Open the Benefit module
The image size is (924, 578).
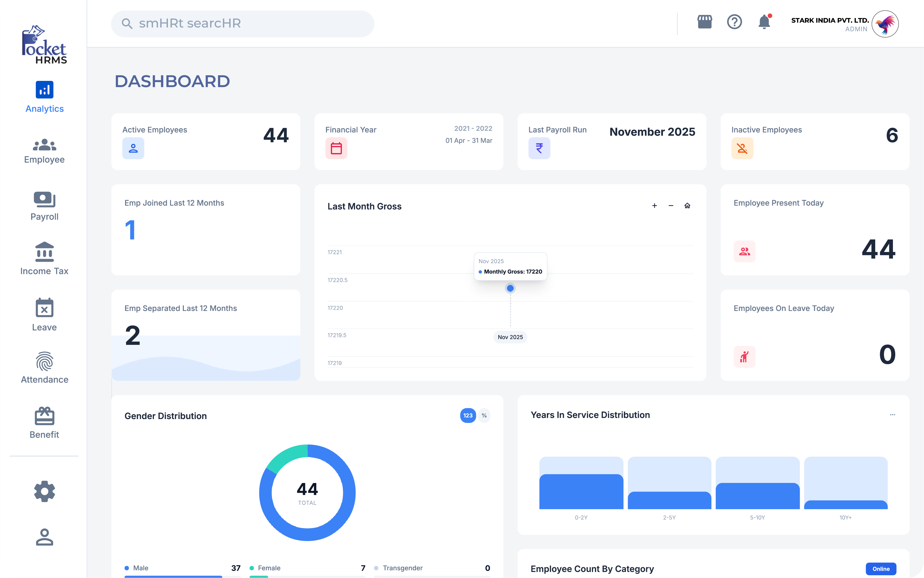[x=44, y=423]
